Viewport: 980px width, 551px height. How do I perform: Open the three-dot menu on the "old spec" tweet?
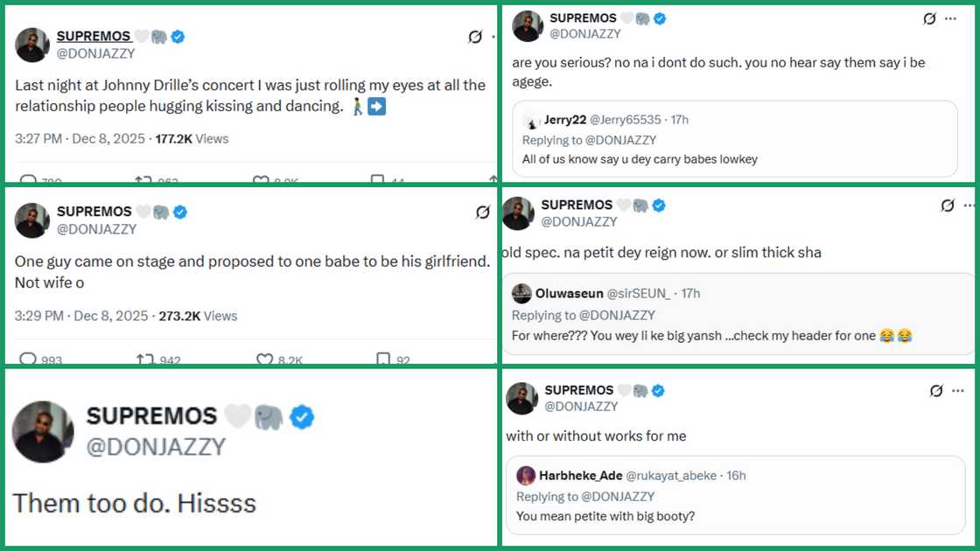point(969,205)
